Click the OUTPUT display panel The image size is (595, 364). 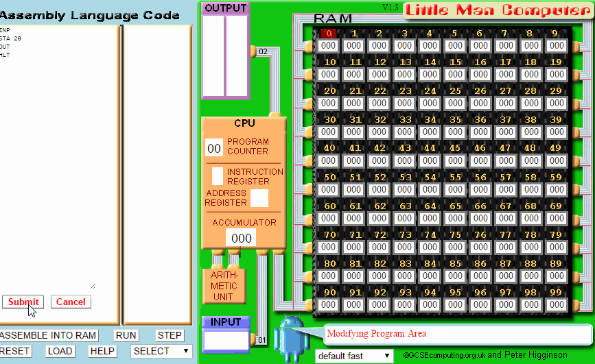pyautogui.click(x=225, y=56)
